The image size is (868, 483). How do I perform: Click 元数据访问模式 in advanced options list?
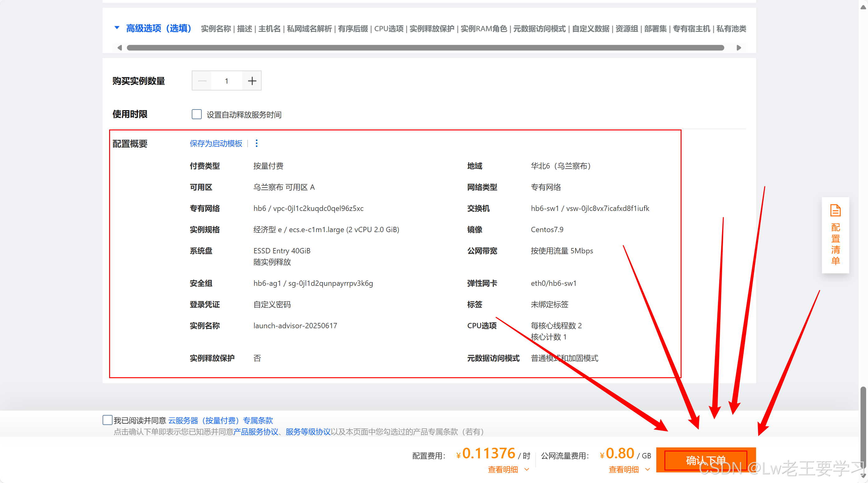pos(539,29)
